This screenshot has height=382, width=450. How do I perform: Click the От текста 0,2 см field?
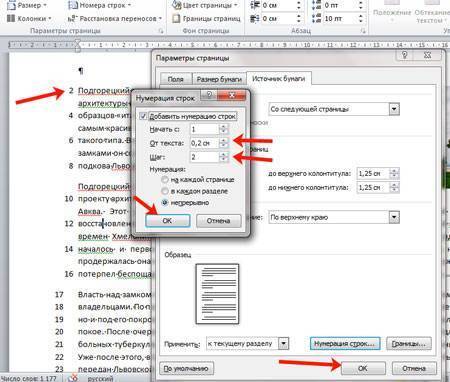(204, 143)
